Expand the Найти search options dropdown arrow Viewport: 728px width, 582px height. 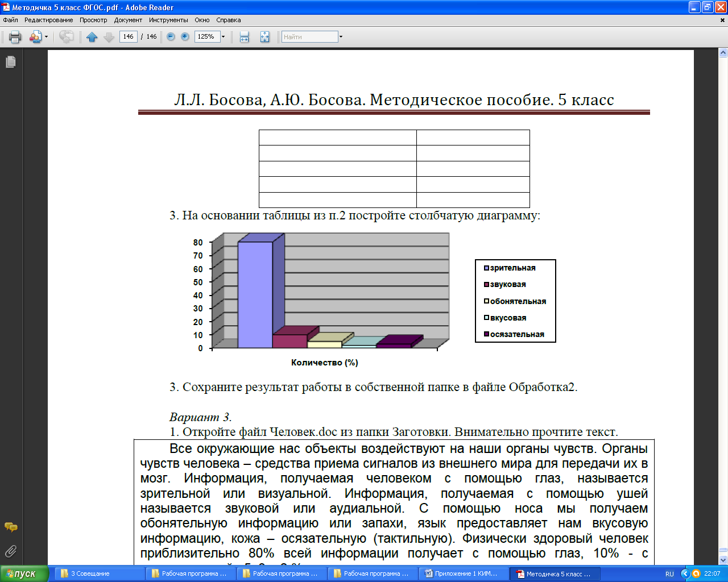[341, 36]
